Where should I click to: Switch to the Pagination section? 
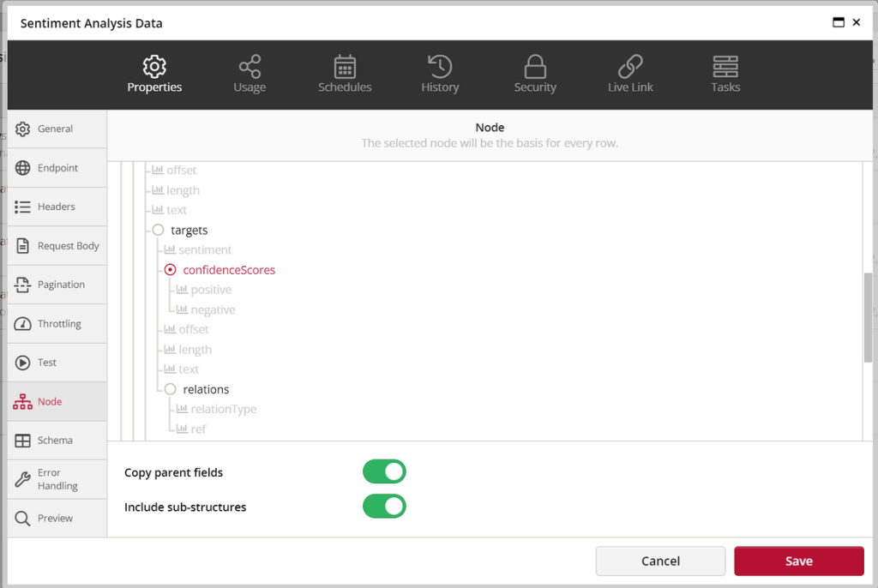(x=57, y=285)
